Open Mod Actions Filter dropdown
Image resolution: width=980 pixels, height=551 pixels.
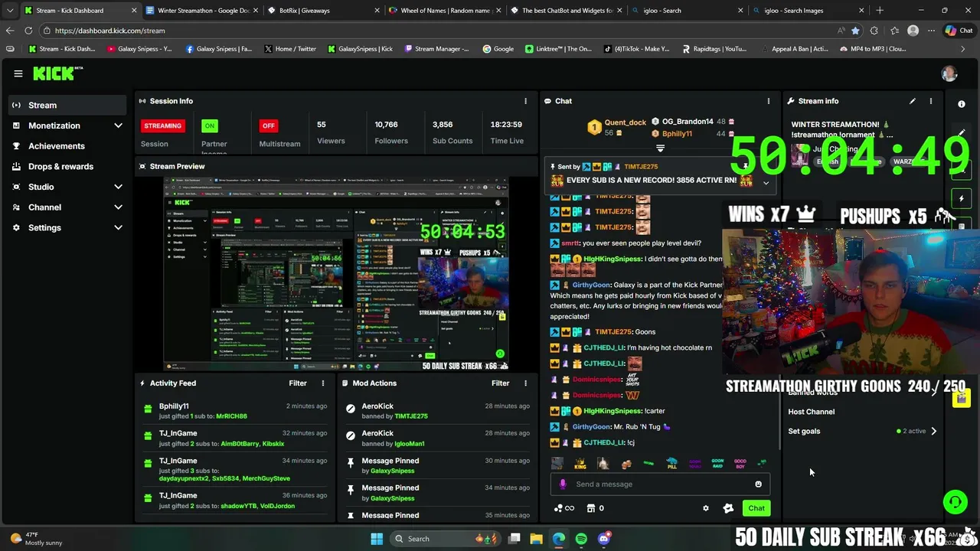coord(500,383)
